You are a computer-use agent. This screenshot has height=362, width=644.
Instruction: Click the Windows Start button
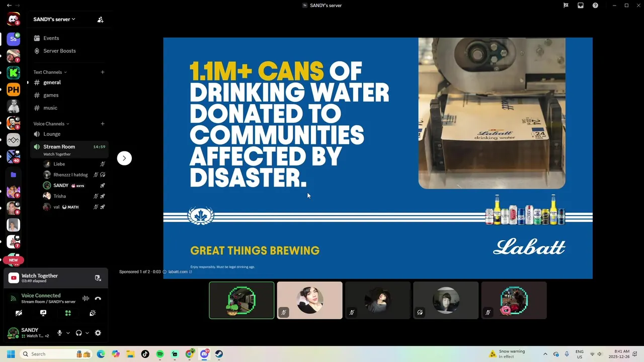11,354
